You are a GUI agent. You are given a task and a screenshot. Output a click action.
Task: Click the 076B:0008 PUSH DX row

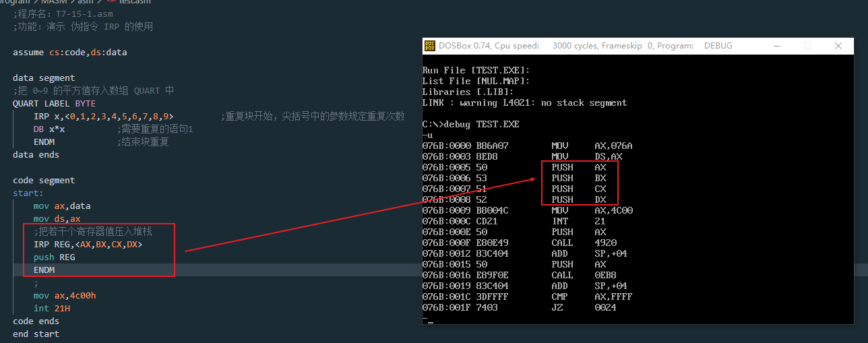tap(514, 199)
